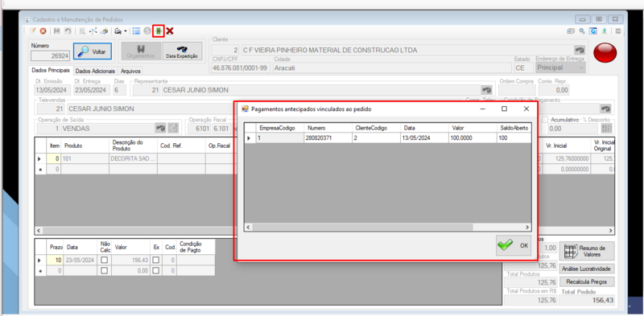Click the ClienteCodigo column header
This screenshot has height=316, width=644.
pos(376,128)
